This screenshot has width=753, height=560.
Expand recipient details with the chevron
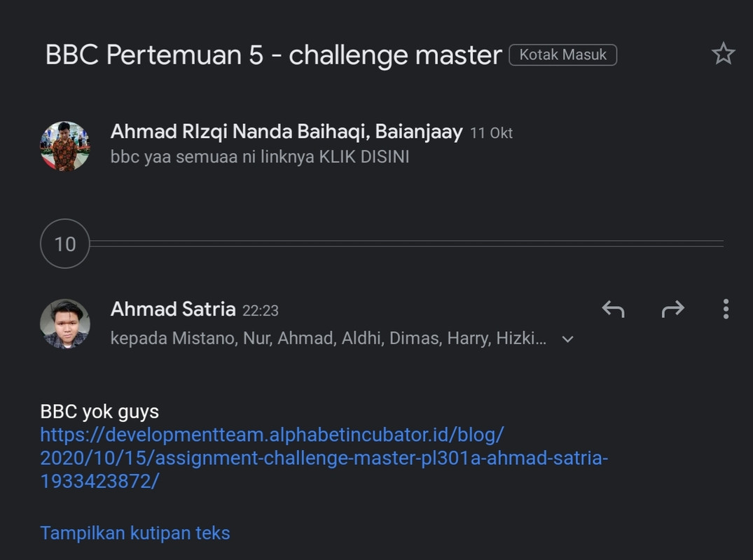(x=568, y=339)
